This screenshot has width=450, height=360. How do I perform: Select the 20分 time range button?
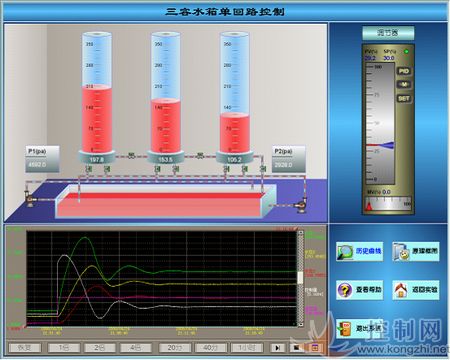175,348
